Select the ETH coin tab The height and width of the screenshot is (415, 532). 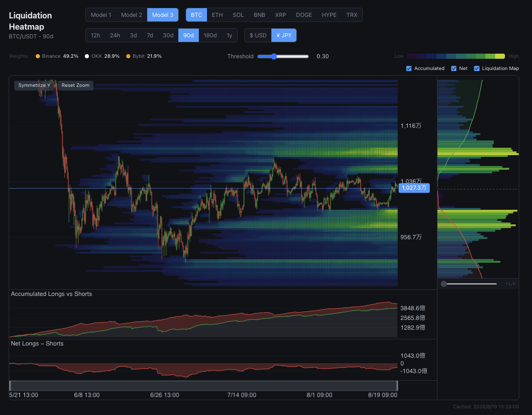pyautogui.click(x=217, y=15)
